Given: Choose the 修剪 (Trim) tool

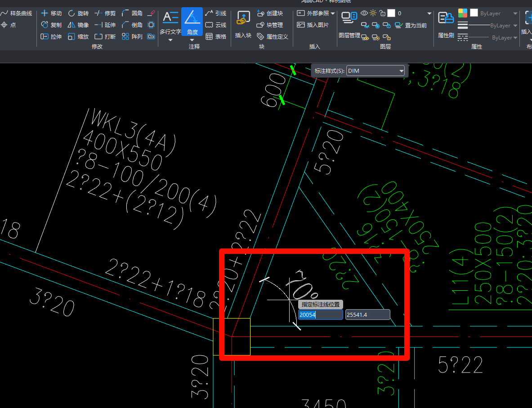Looking at the screenshot, I should (x=105, y=13).
